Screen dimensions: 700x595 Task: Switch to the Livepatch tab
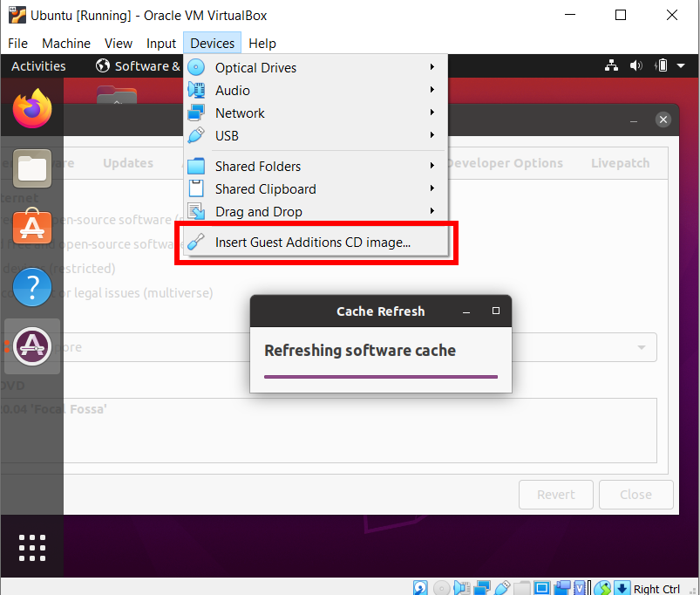620,163
